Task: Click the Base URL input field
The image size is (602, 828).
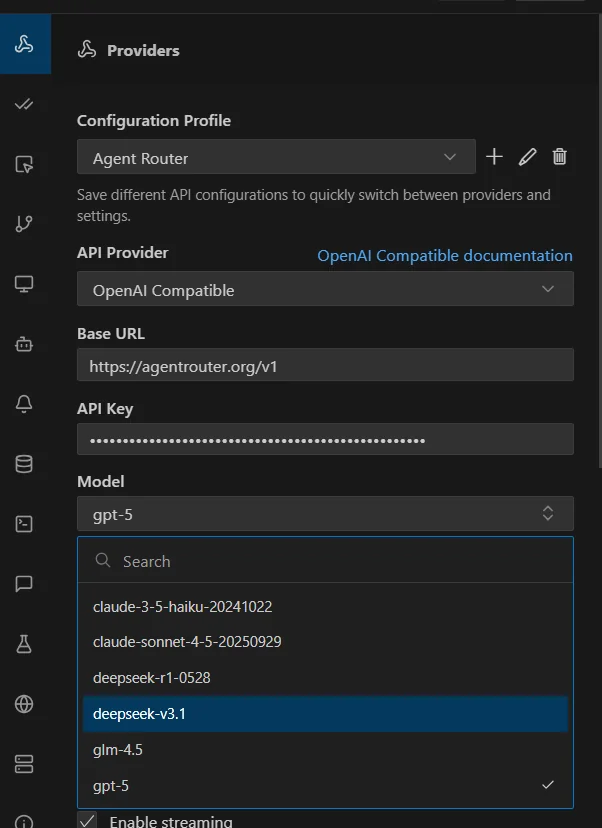Action: pos(325,366)
